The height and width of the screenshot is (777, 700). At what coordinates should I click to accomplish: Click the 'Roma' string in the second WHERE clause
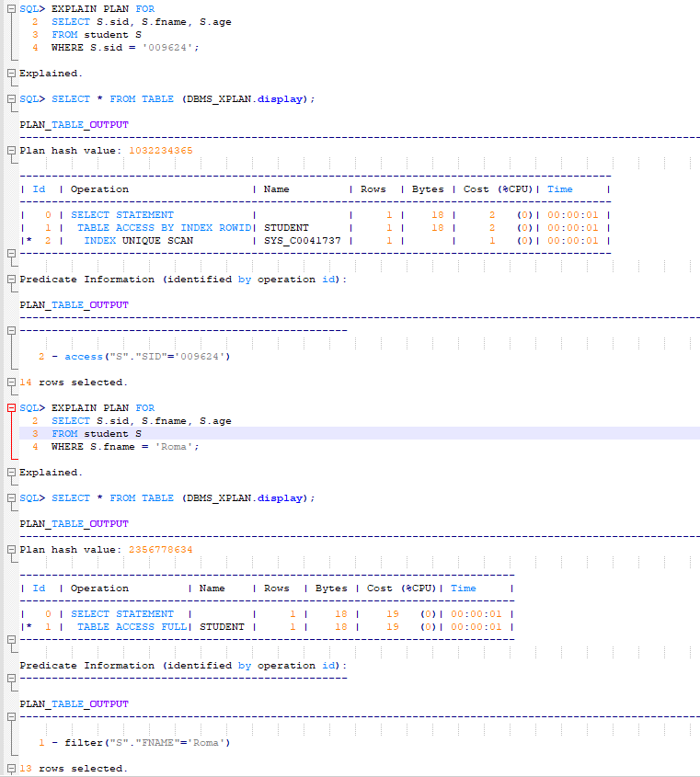coord(174,447)
